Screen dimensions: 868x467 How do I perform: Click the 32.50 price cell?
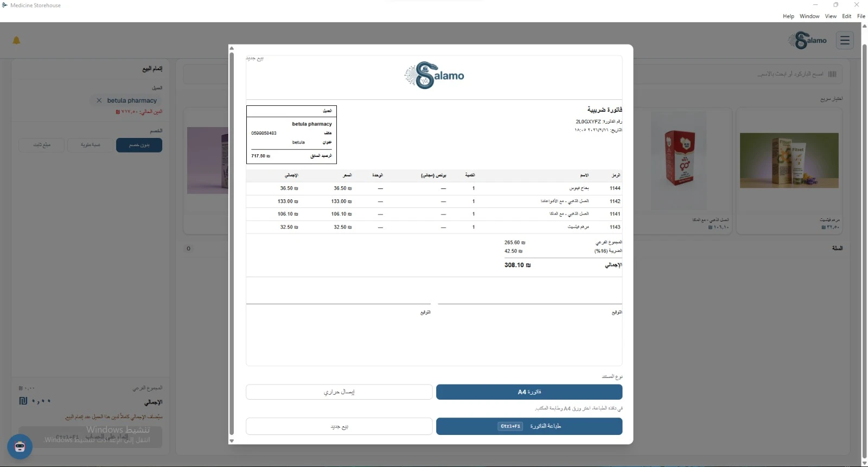pos(342,227)
